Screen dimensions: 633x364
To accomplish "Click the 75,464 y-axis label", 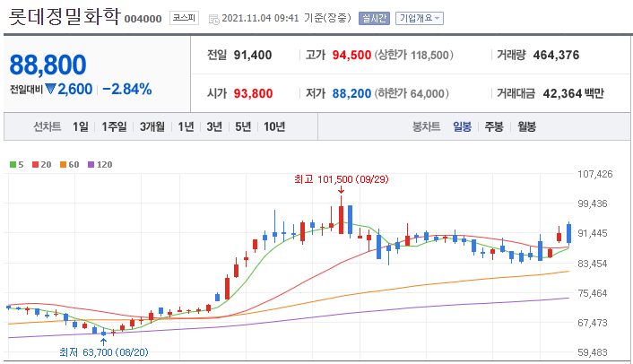I will pos(593,293).
